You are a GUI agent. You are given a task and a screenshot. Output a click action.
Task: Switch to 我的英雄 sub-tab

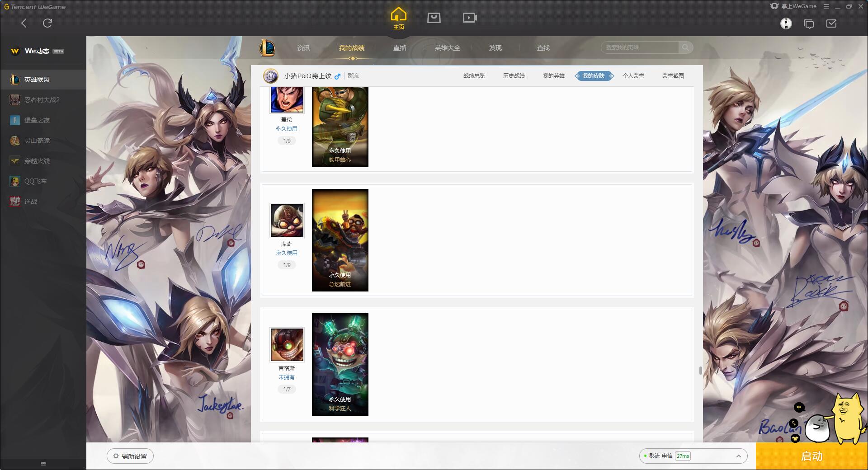click(x=554, y=76)
